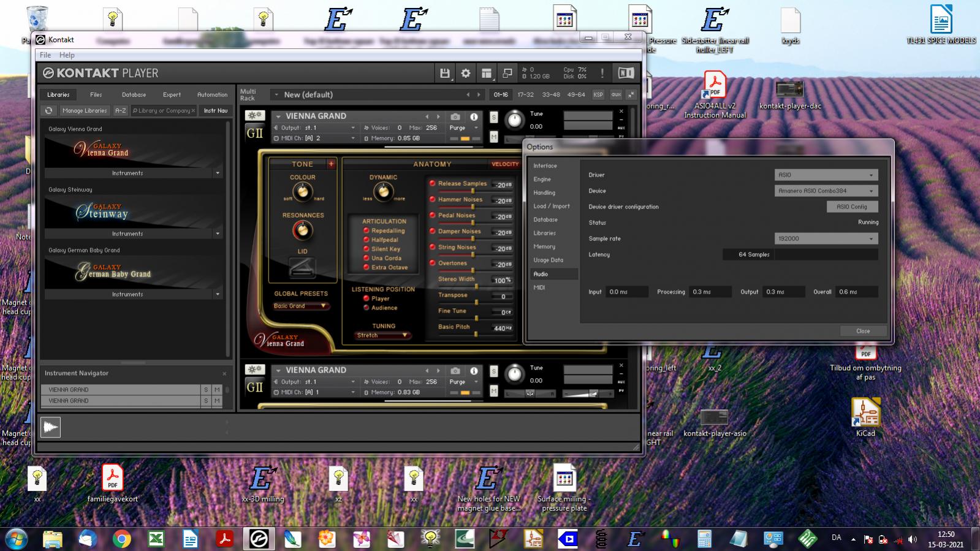Mute the first Vienna Grand instrument
The image size is (980, 551).
(494, 137)
